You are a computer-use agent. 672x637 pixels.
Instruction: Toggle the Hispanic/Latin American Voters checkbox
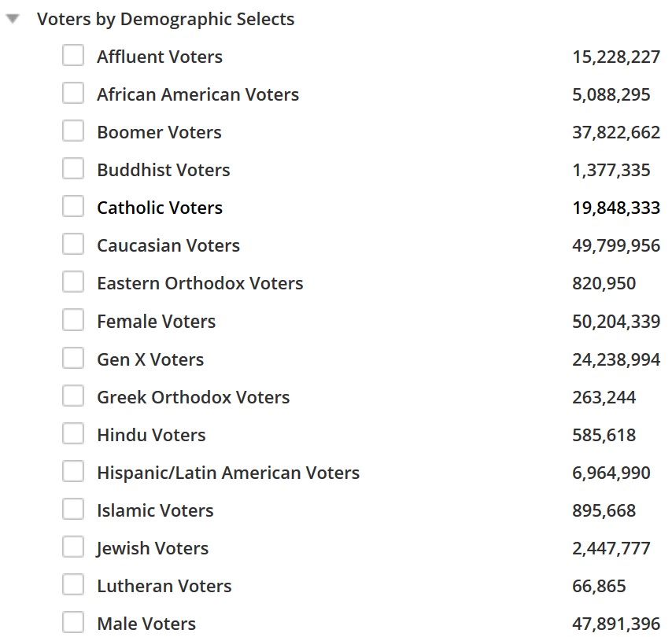(x=73, y=471)
